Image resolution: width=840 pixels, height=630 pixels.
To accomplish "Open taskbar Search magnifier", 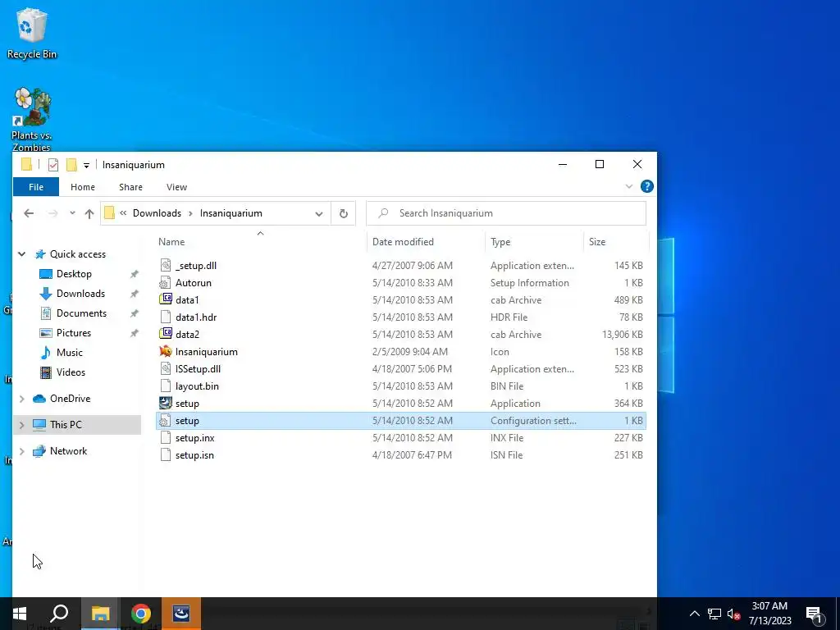I will click(x=59, y=614).
